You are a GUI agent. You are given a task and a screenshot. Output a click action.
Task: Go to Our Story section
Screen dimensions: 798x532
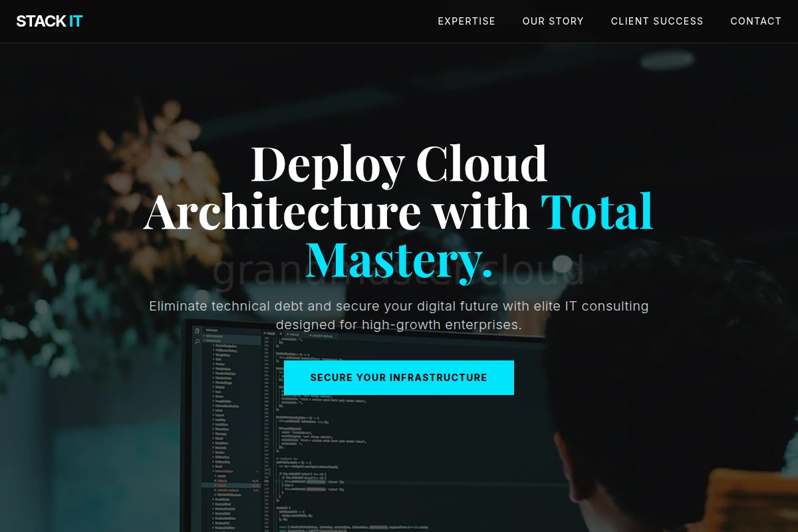pos(553,21)
